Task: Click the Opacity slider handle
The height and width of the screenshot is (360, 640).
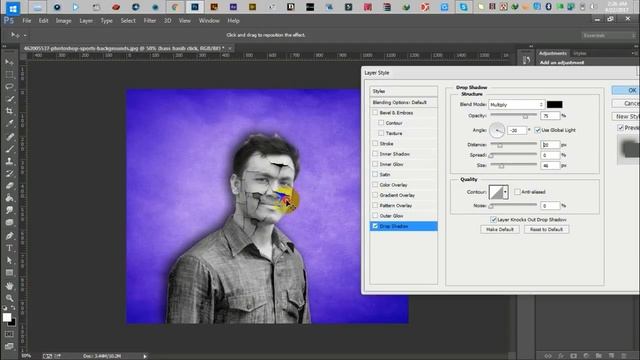Action: pyautogui.click(x=525, y=117)
